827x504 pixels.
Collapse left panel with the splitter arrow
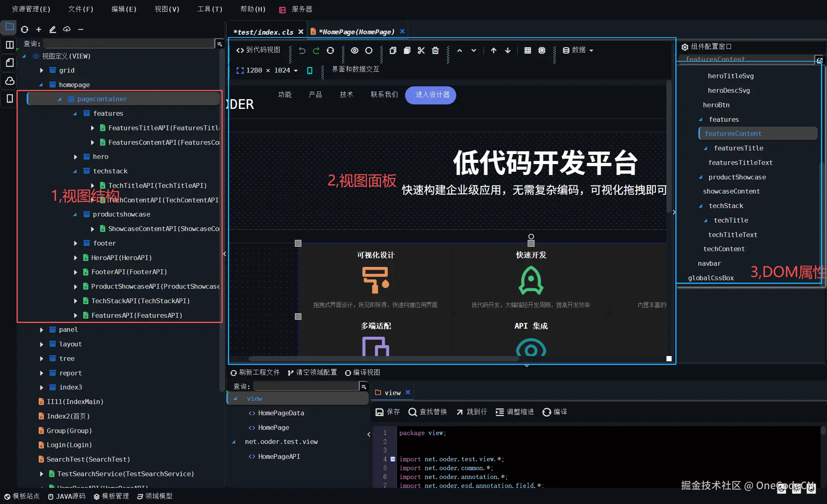(x=225, y=254)
